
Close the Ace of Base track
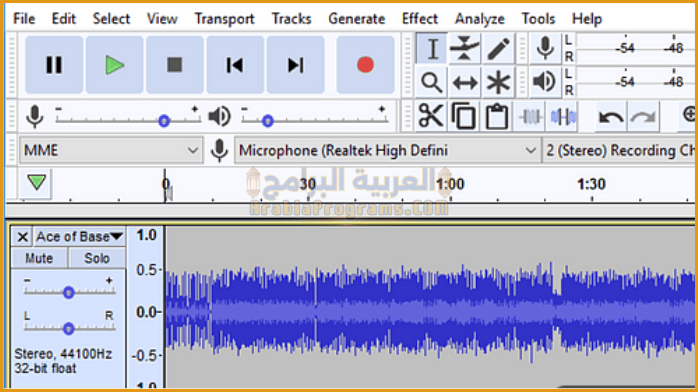[x=22, y=237]
